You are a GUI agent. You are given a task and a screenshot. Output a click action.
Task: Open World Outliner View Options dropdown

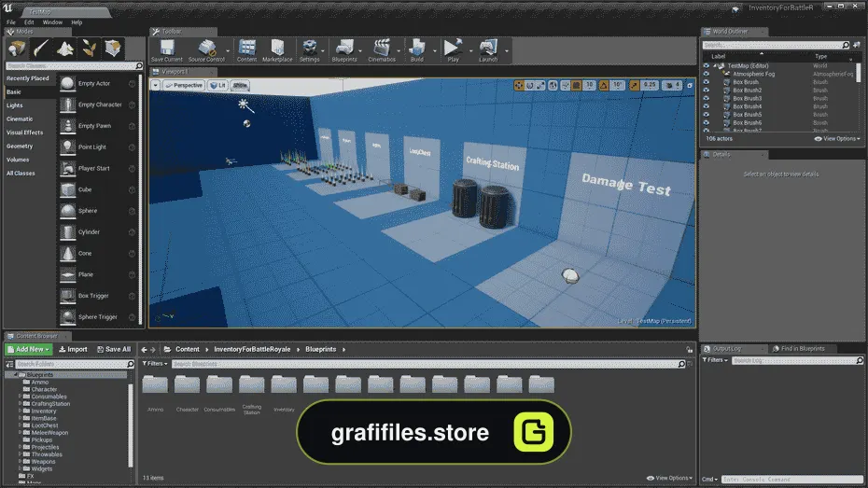coord(837,139)
